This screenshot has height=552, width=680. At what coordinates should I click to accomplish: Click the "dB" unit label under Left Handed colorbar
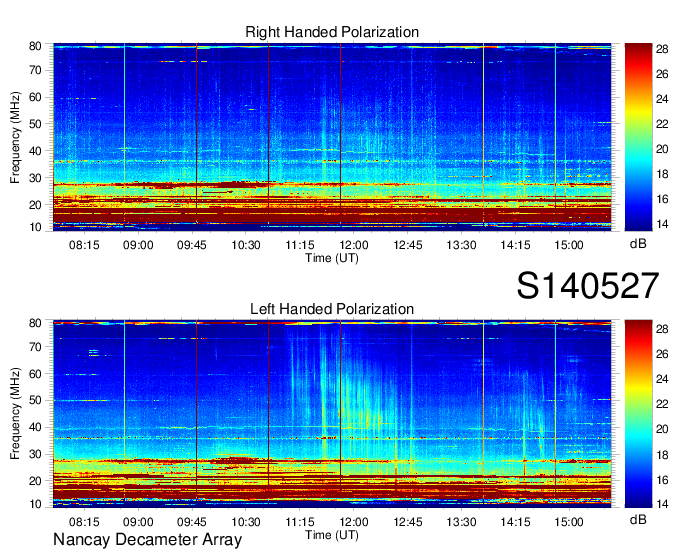[x=638, y=519]
